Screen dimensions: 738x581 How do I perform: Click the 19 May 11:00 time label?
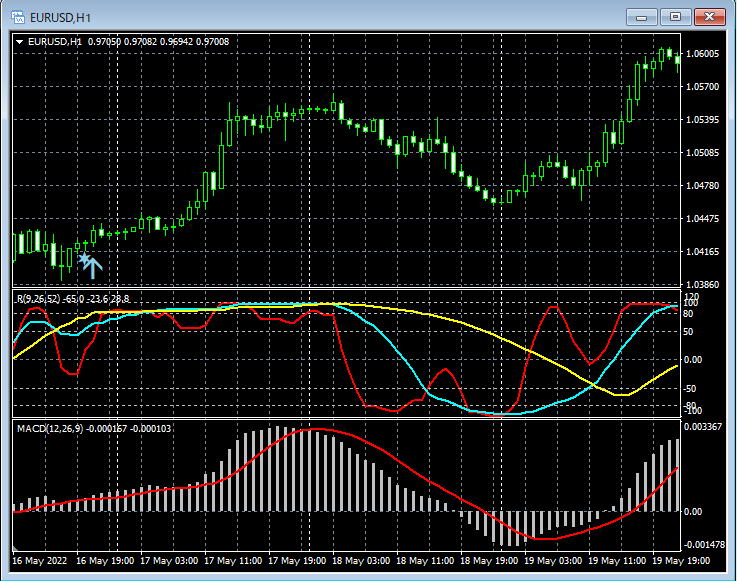tap(617, 561)
